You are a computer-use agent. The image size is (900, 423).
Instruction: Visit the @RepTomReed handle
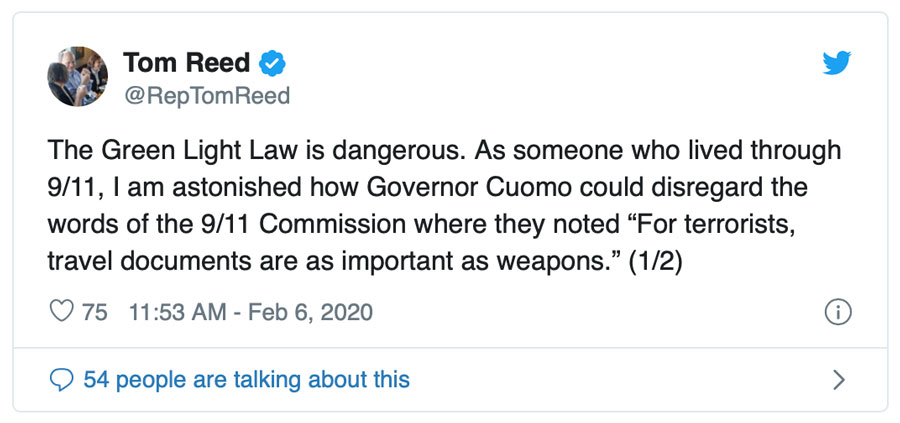[x=206, y=96]
